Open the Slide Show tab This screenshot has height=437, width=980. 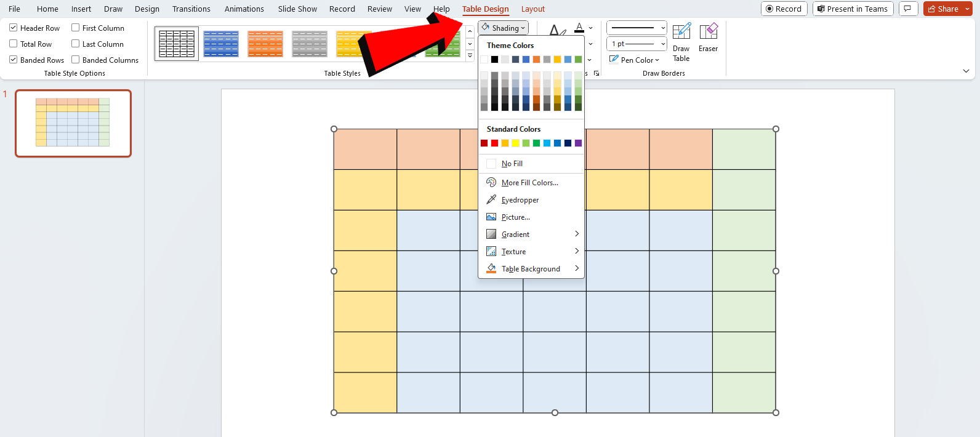click(x=297, y=9)
